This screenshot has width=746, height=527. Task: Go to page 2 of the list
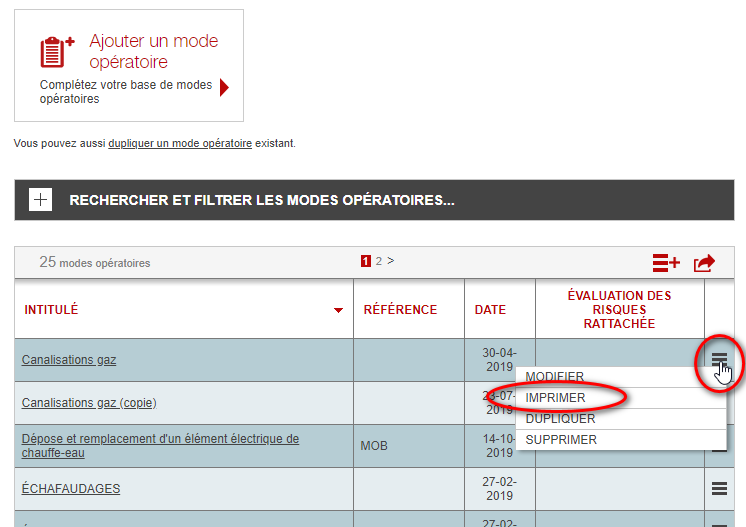[x=379, y=261]
